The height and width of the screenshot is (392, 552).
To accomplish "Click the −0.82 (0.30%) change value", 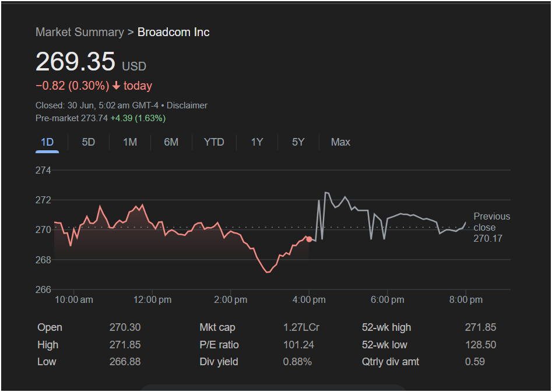I will pyautogui.click(x=72, y=86).
